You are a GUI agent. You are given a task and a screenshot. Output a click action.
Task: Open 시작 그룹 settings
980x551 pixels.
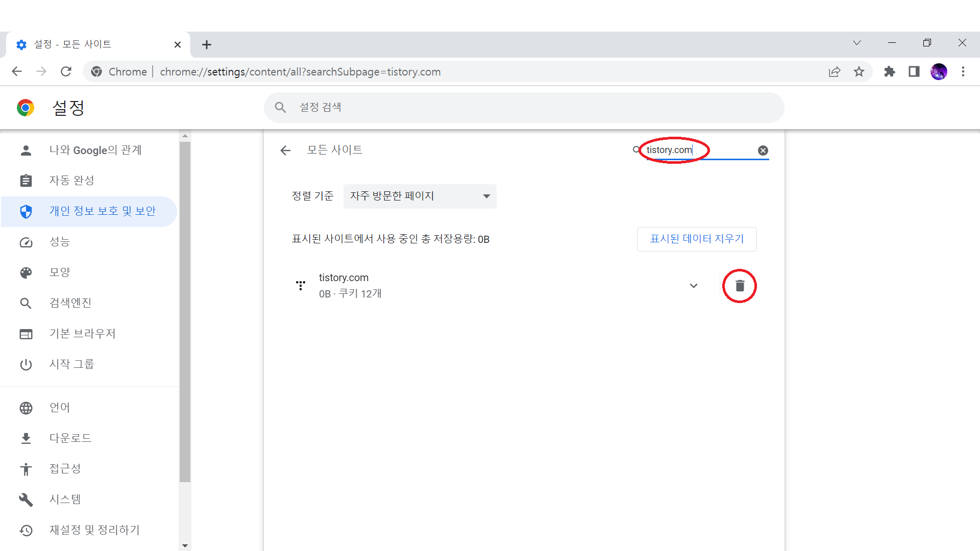point(89,364)
